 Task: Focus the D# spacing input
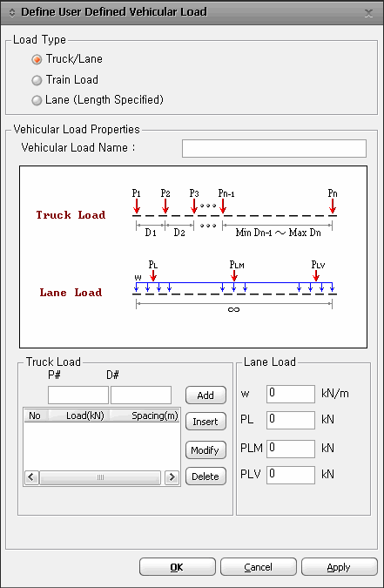pyautogui.click(x=141, y=395)
